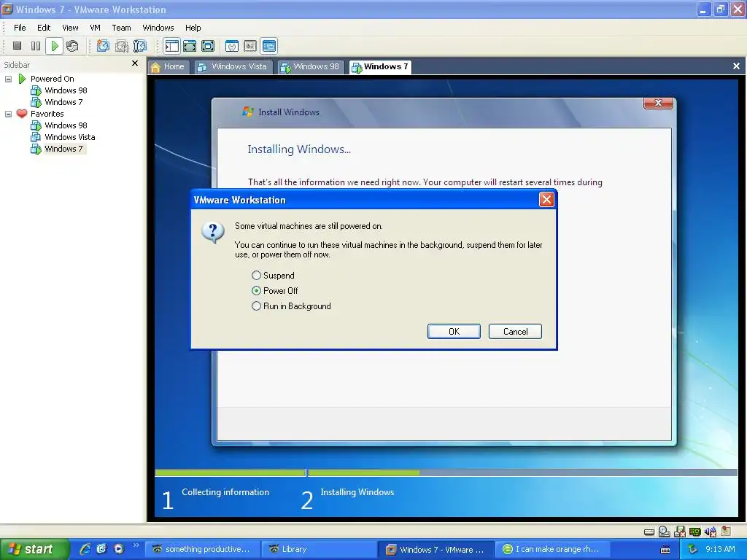Screen dimensions: 747x560
Task: Open the Library taskbar window
Action: click(319, 549)
